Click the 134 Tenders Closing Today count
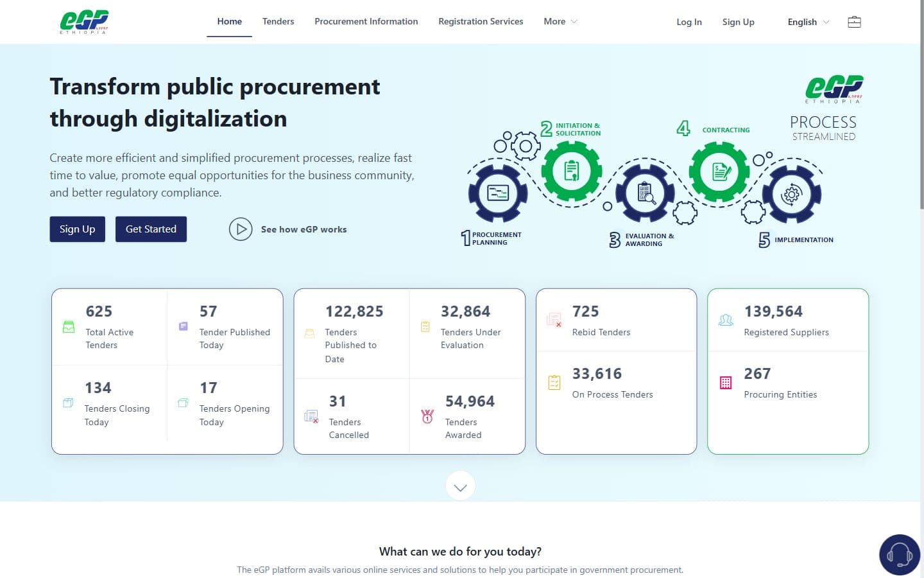Viewport: 924px width, 578px height. click(98, 388)
